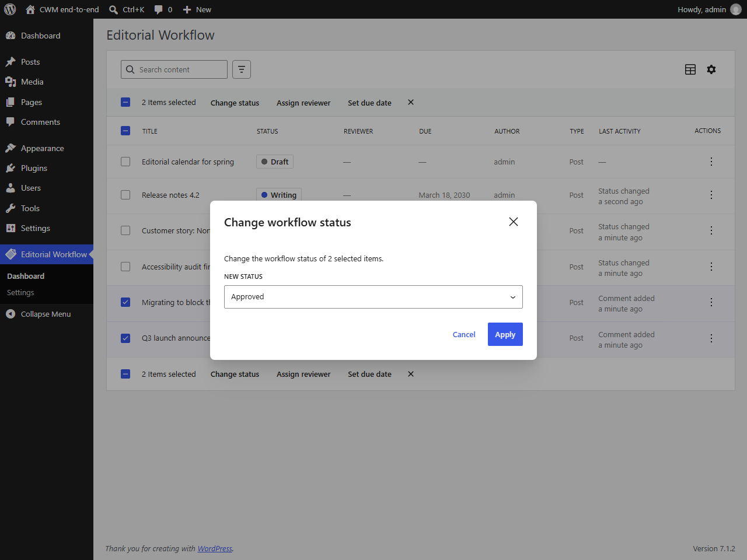
Task: Clear selection with the bottom X icon
Action: tap(411, 374)
